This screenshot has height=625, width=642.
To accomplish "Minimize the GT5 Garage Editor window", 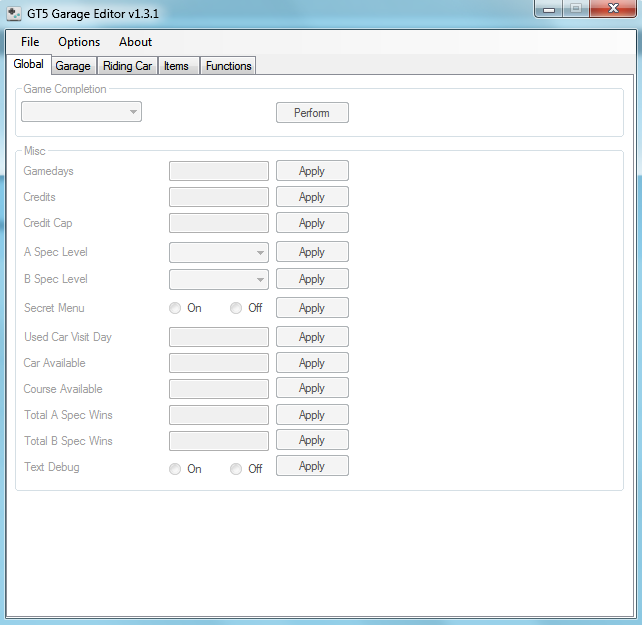I will (549, 8).
